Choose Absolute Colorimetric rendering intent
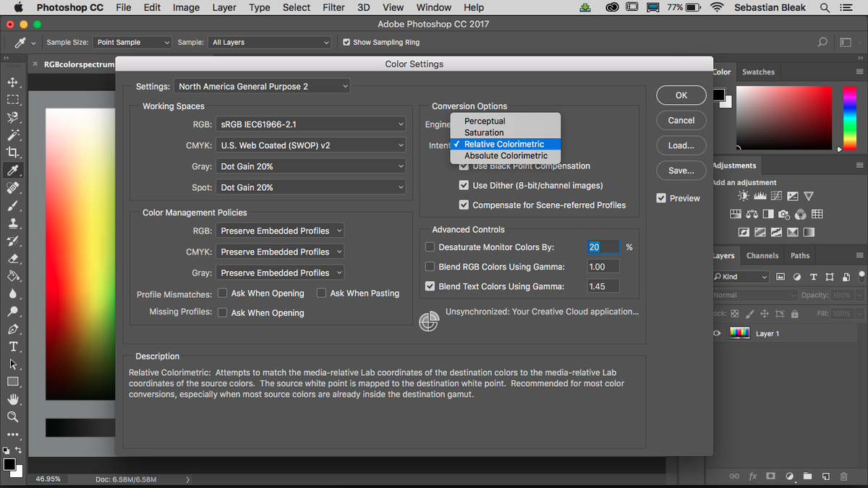868x488 pixels. [x=505, y=155]
